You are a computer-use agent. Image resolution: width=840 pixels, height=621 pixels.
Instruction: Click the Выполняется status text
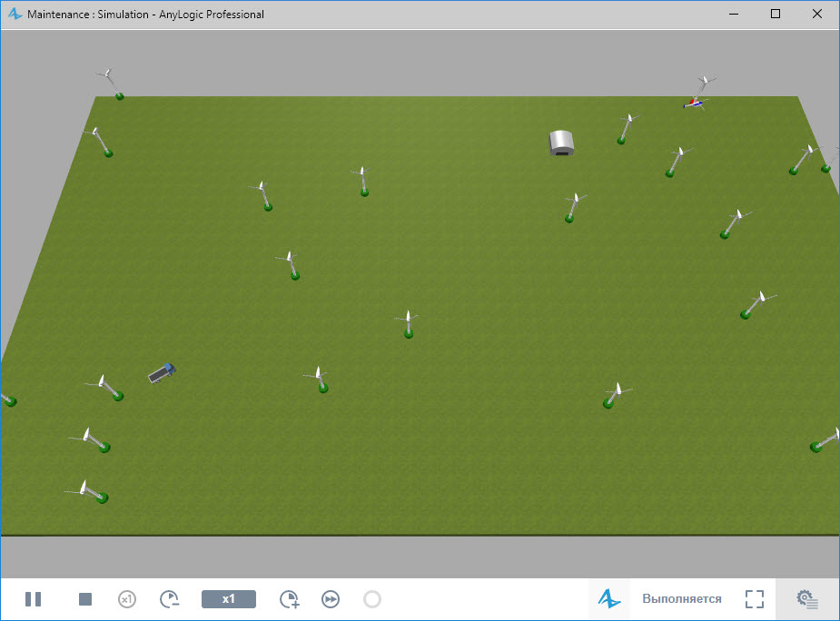click(x=681, y=598)
